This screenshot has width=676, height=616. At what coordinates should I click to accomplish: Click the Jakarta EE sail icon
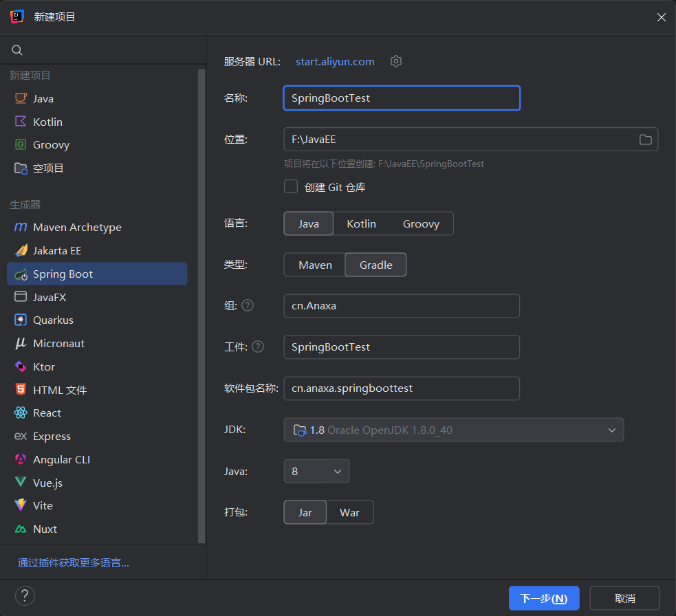point(21,250)
